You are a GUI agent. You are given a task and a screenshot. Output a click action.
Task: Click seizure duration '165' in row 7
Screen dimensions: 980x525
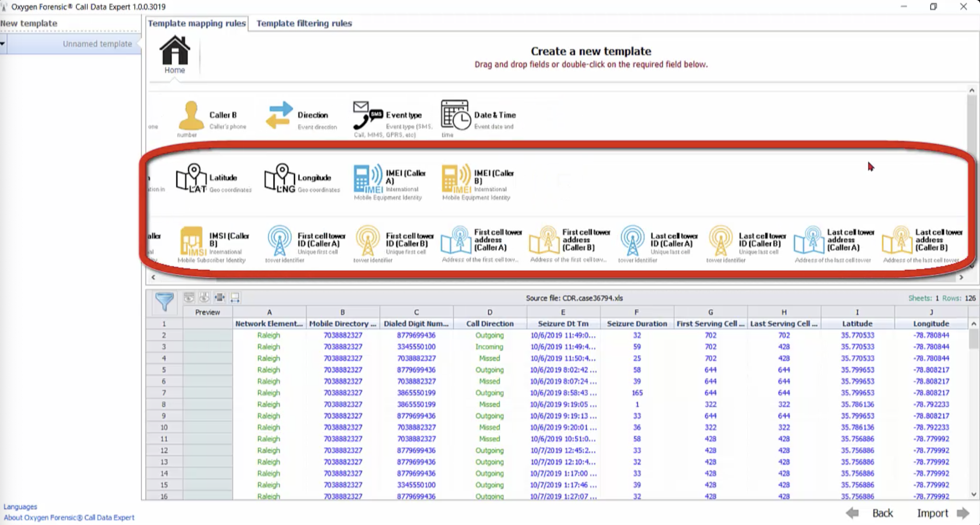(x=637, y=393)
